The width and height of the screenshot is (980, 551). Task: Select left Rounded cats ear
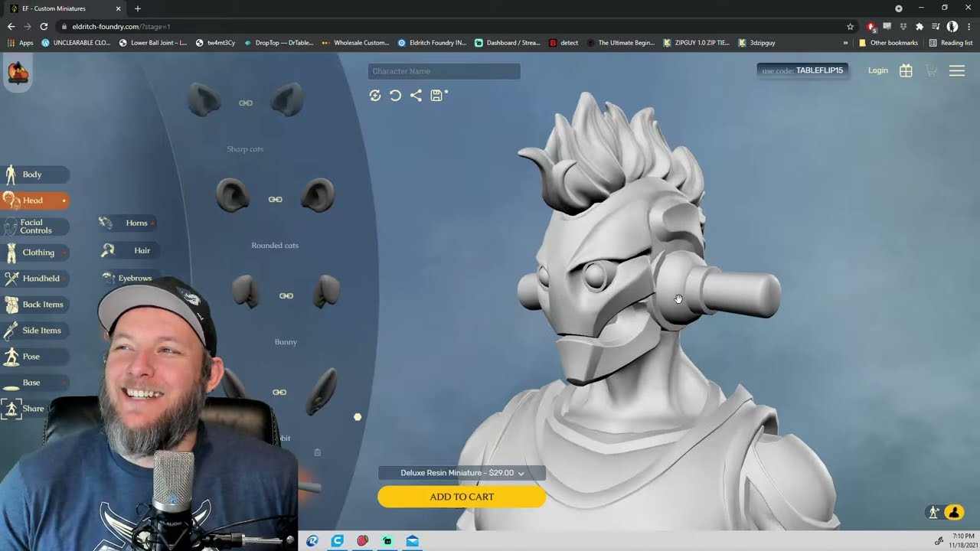(x=233, y=195)
